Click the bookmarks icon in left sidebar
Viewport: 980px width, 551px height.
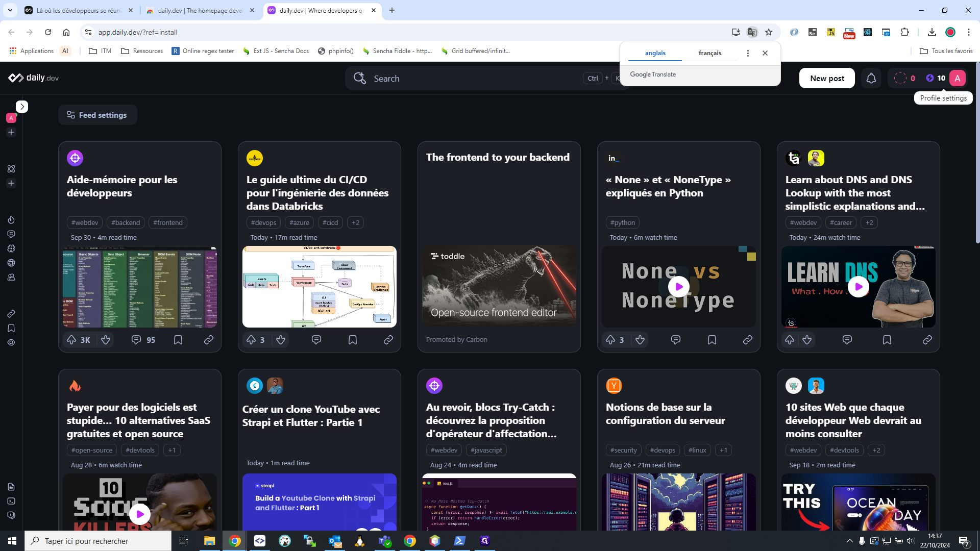[x=11, y=328]
